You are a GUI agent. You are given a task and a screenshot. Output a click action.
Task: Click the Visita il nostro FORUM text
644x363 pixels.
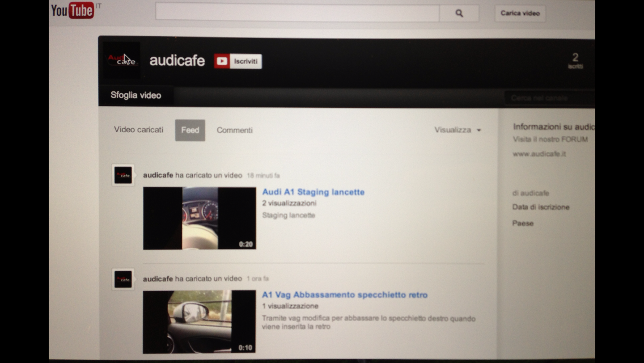click(550, 140)
